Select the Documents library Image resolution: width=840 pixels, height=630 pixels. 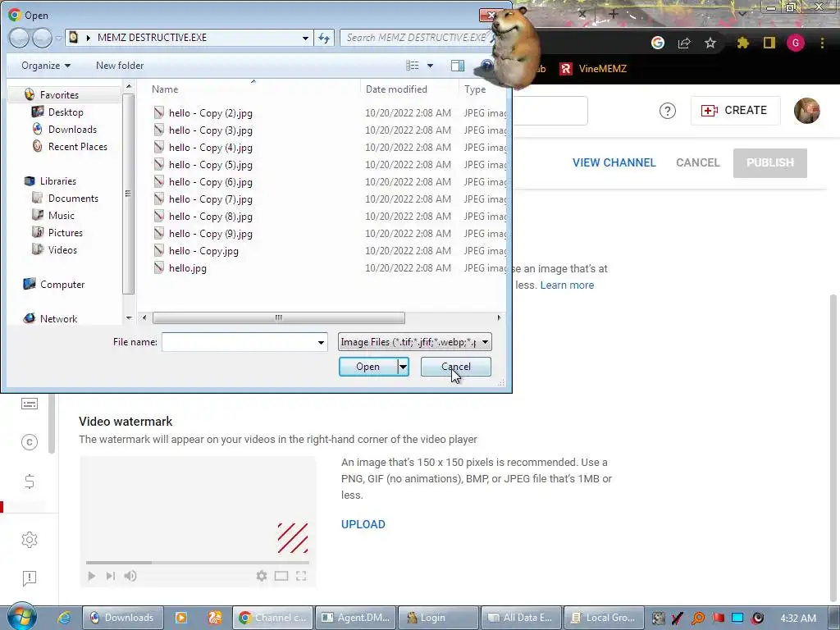click(73, 199)
